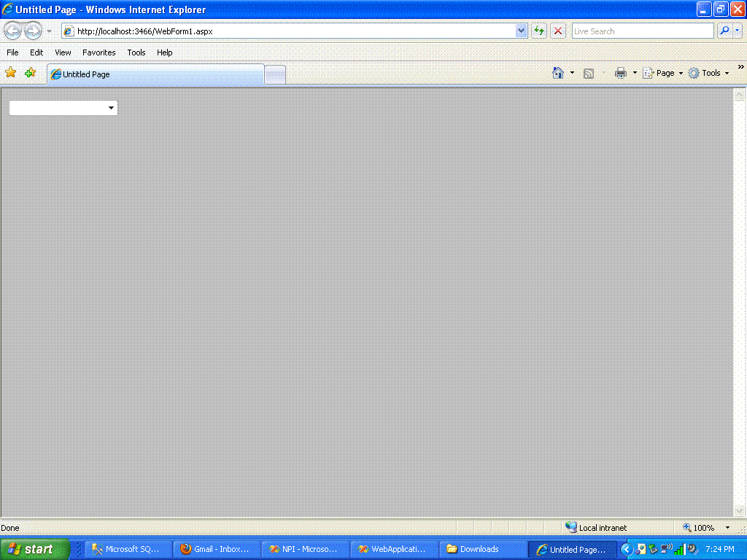Open the recent pages dropdown beside Forward

(49, 31)
